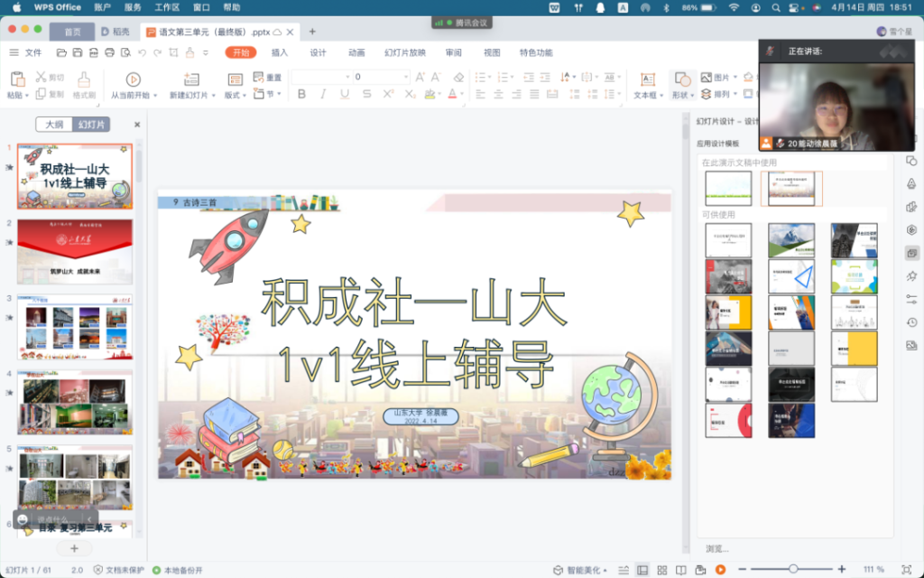Click the print icon in quick toolbar
Image resolution: width=924 pixels, height=578 pixels.
click(109, 52)
